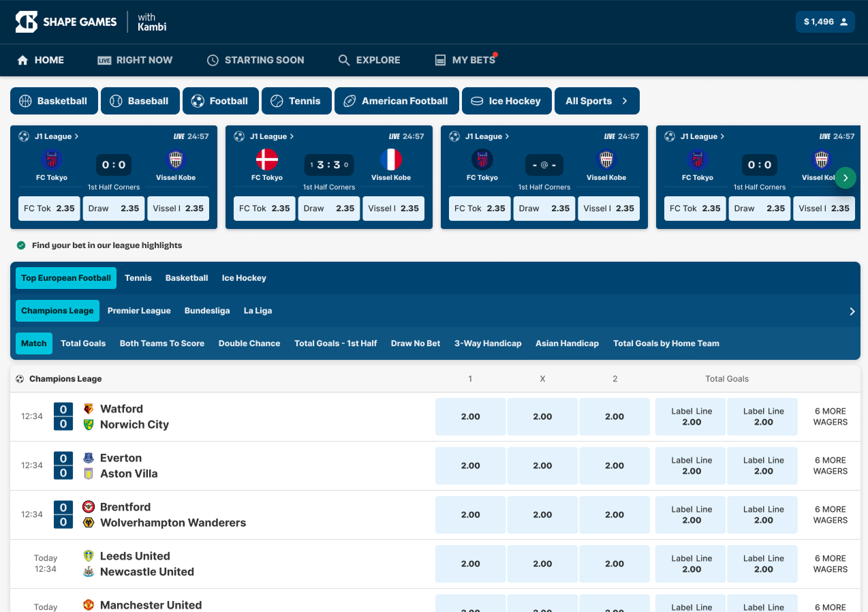Expand more leagues with right chevron
868x612 pixels.
pos(852,311)
